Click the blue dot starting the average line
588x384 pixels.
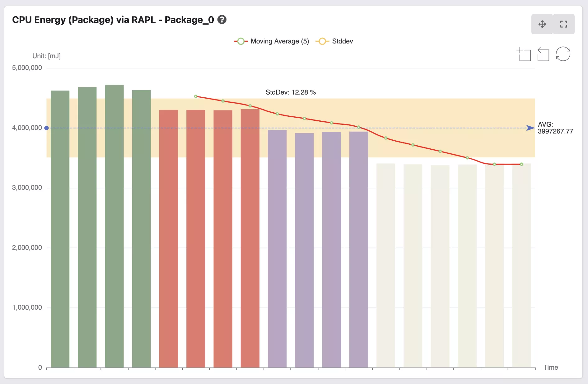coord(47,128)
